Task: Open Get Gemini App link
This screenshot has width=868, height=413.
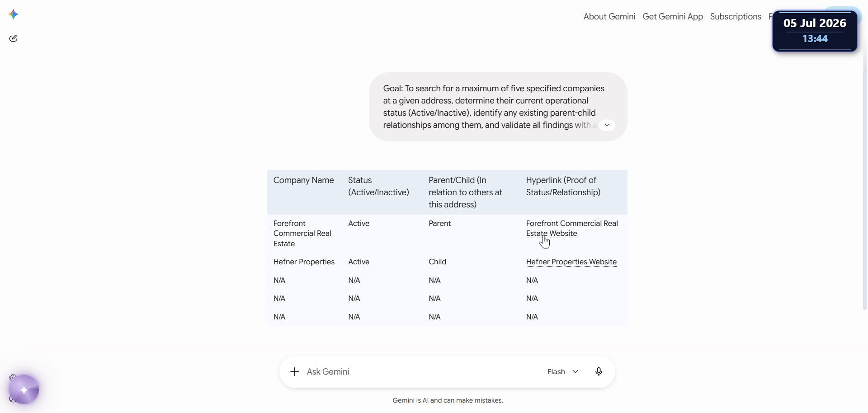Action: 672,17
